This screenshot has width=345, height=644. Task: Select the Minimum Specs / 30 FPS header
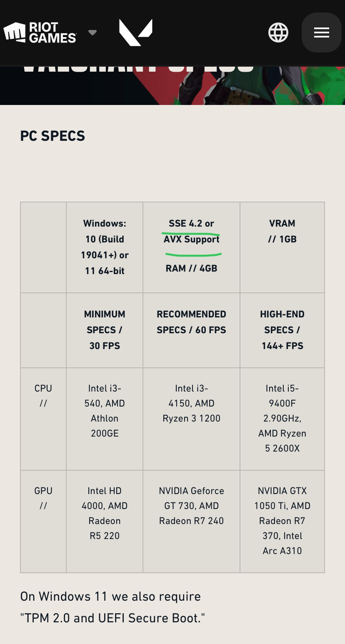tap(105, 330)
